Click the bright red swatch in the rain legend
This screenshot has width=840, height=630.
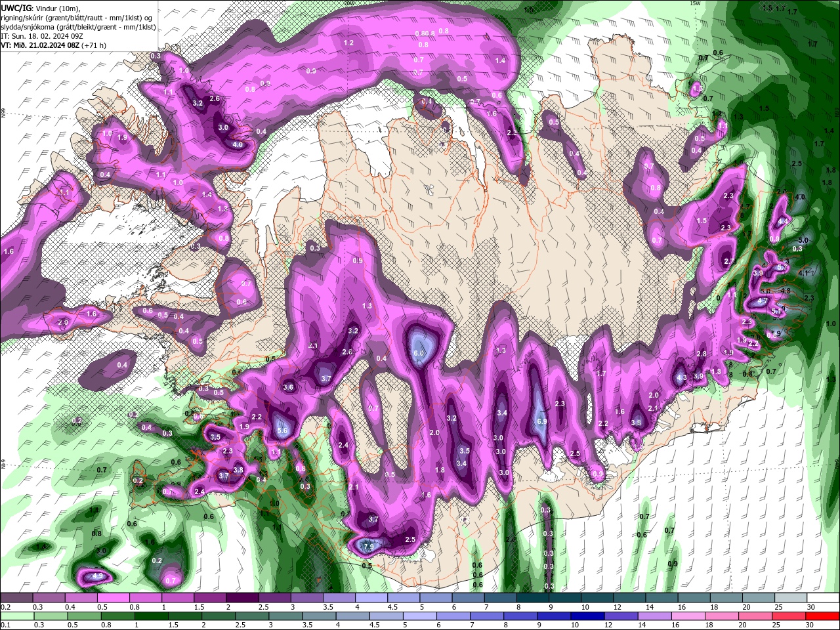pos(823,616)
